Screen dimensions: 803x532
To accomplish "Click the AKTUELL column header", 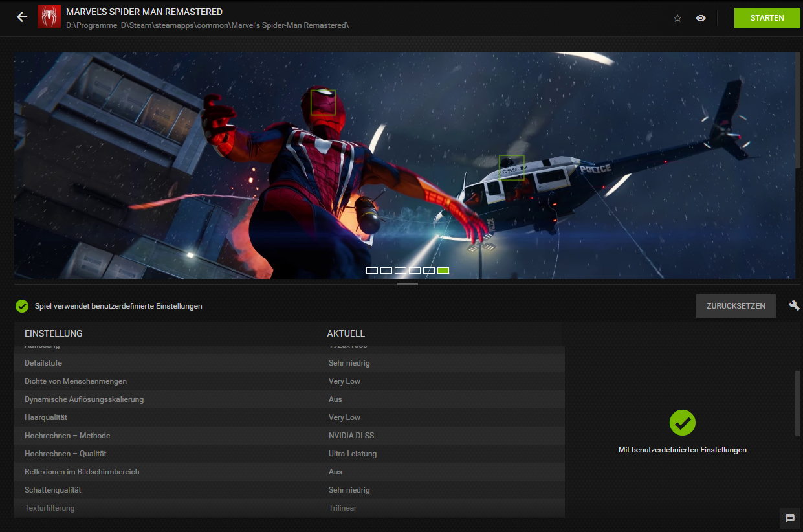I will [346, 334].
